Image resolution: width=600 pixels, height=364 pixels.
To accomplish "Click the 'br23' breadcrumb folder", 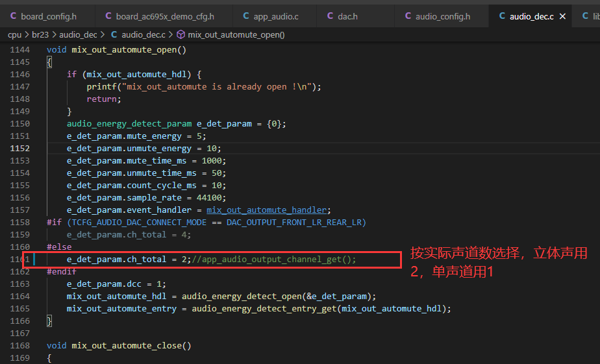I will pyautogui.click(x=40, y=35).
